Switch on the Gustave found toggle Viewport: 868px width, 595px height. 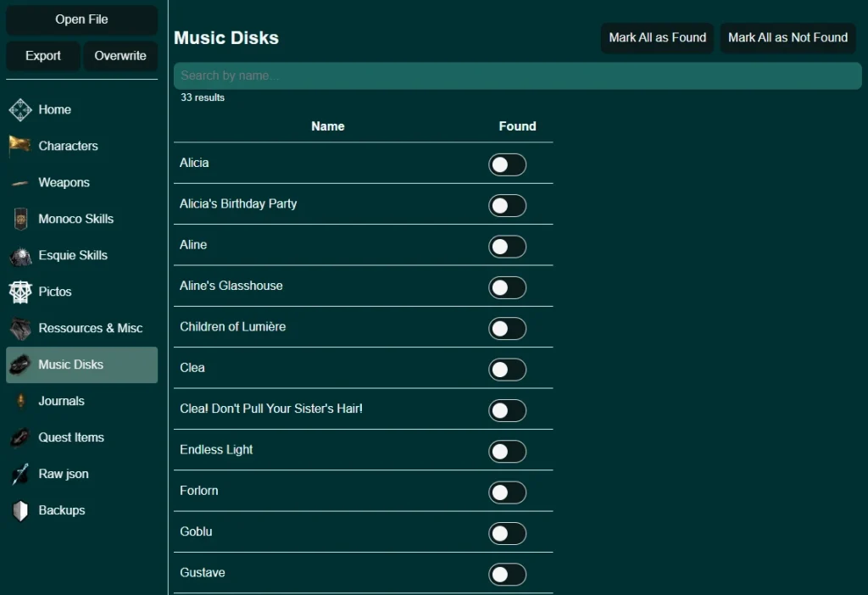(x=507, y=574)
